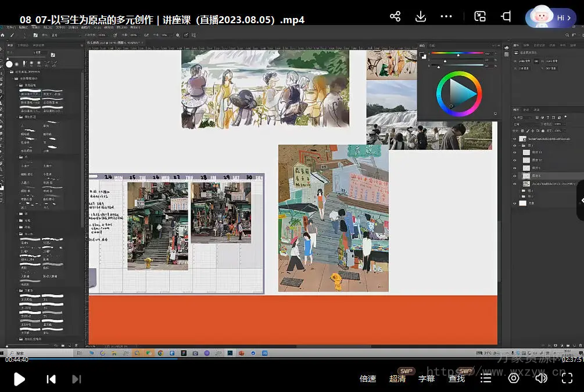Open the playlist icon in player controls

click(x=486, y=379)
